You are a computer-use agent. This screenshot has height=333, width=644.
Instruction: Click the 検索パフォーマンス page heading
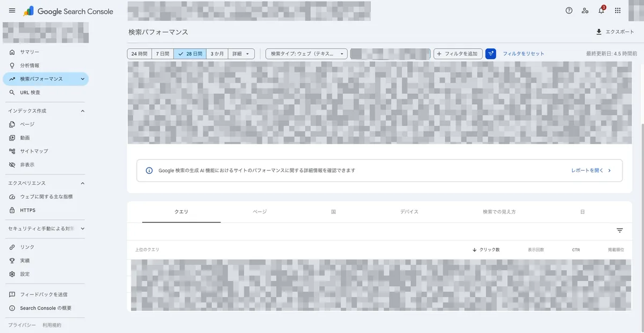pyautogui.click(x=158, y=32)
